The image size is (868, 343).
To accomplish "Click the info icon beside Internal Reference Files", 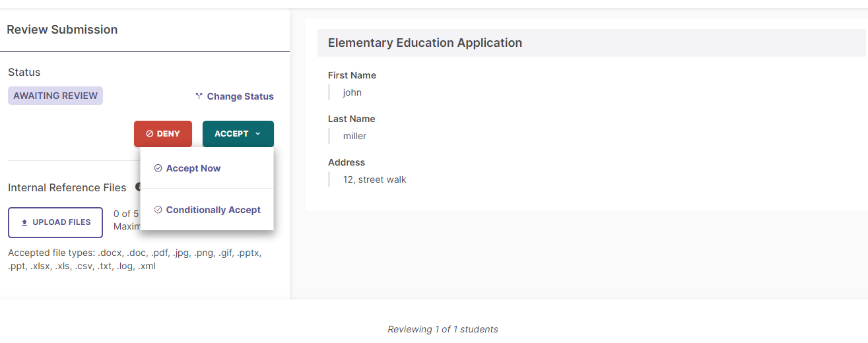I will point(138,187).
